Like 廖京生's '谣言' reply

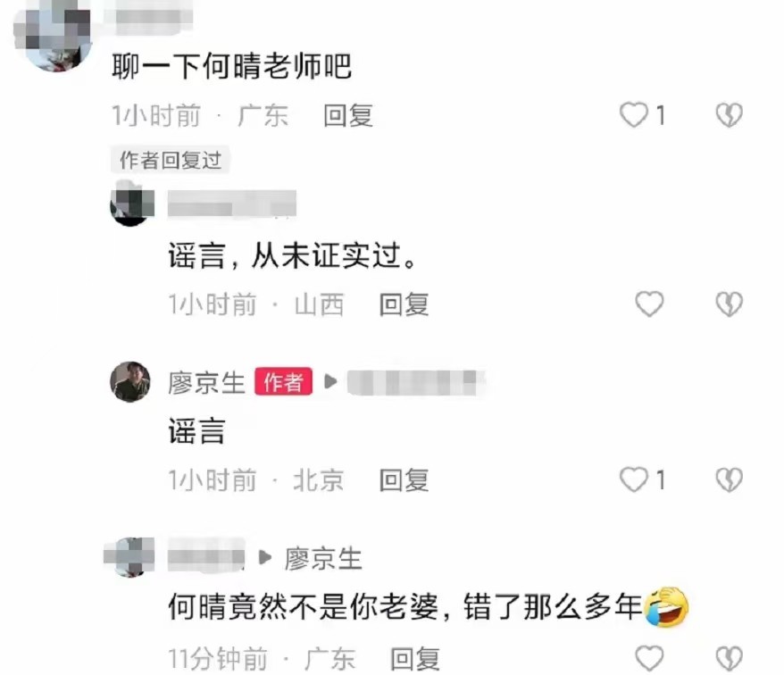pyautogui.click(x=633, y=479)
